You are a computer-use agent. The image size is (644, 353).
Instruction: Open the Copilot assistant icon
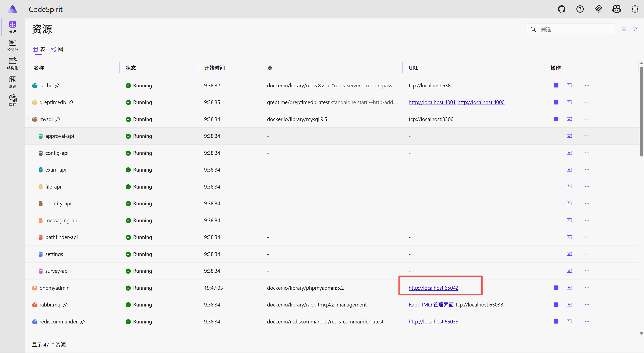(617, 9)
